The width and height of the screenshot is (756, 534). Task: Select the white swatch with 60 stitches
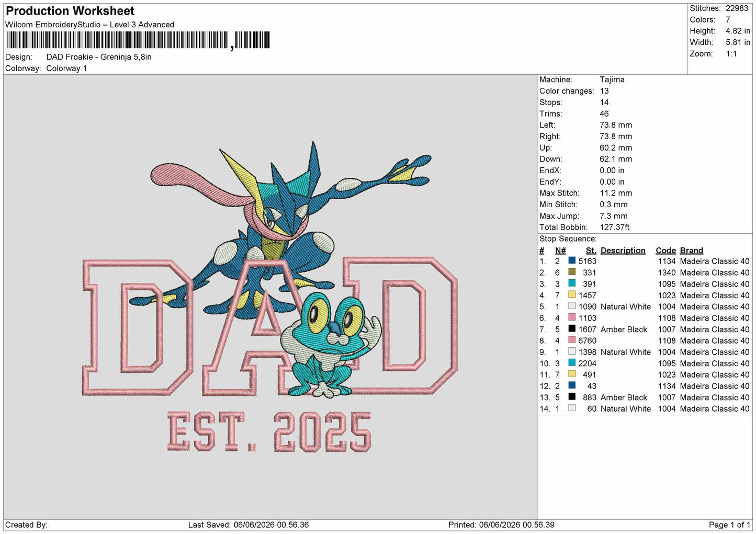click(x=572, y=408)
